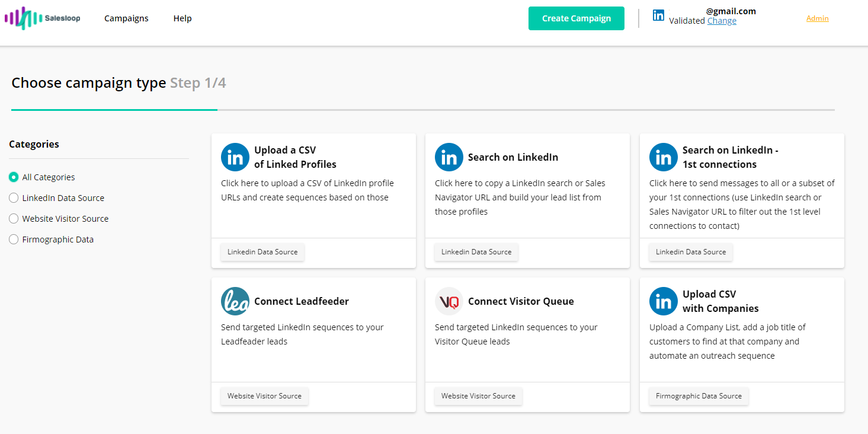Viewport: 868px width, 434px height.
Task: Click the Leadfeeder logo icon
Action: [235, 301]
